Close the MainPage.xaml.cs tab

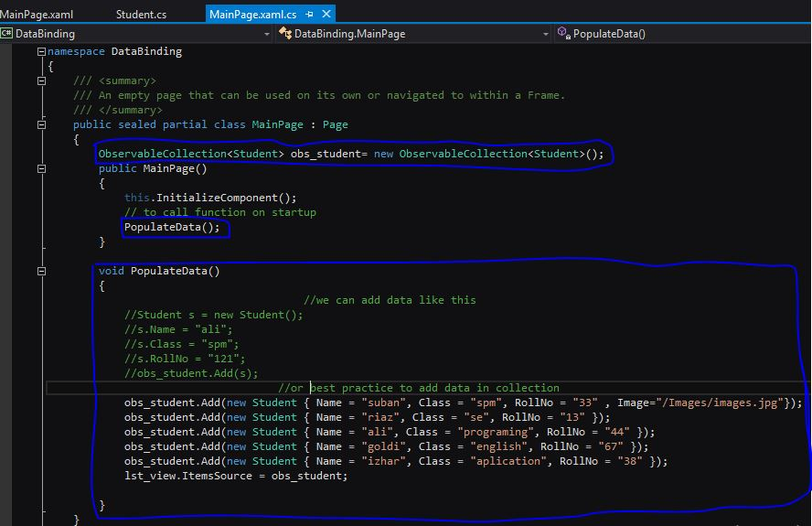pos(326,15)
